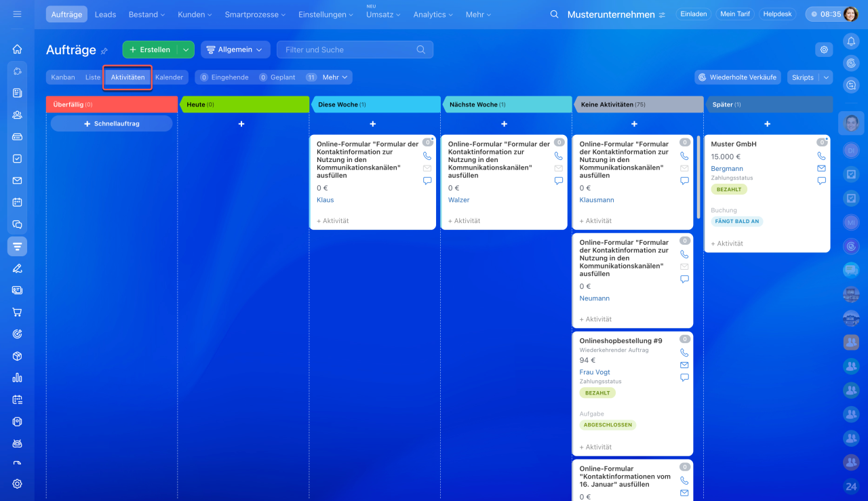This screenshot has width=868, height=501.
Task: Open the hamburger main menu
Action: pyautogui.click(x=17, y=14)
